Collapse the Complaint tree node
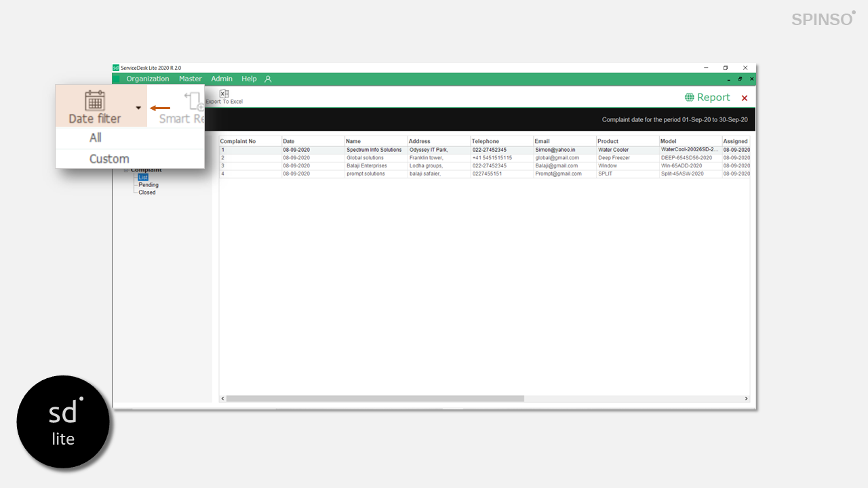The height and width of the screenshot is (488, 868). click(x=126, y=170)
